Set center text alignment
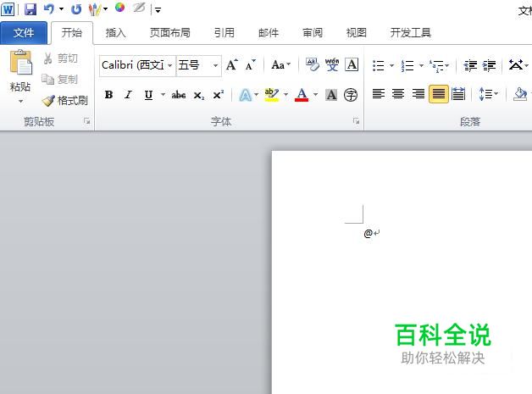The width and height of the screenshot is (532, 394). (x=398, y=94)
